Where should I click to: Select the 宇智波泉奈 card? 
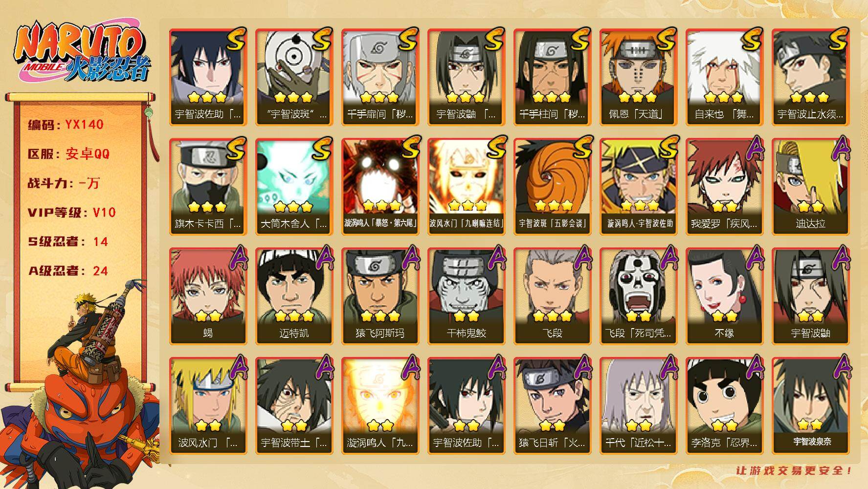tap(811, 406)
